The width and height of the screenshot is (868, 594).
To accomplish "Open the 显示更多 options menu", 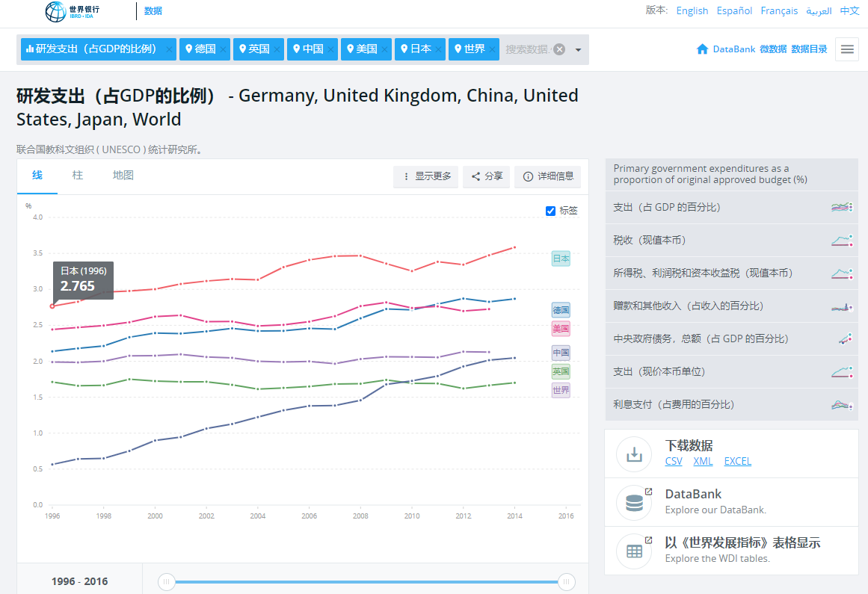I will [x=426, y=176].
